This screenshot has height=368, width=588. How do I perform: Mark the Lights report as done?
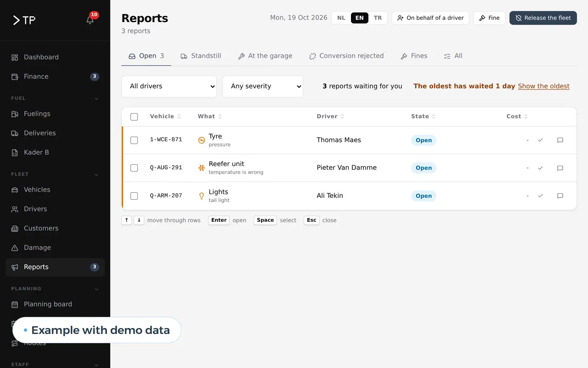pyautogui.click(x=540, y=196)
